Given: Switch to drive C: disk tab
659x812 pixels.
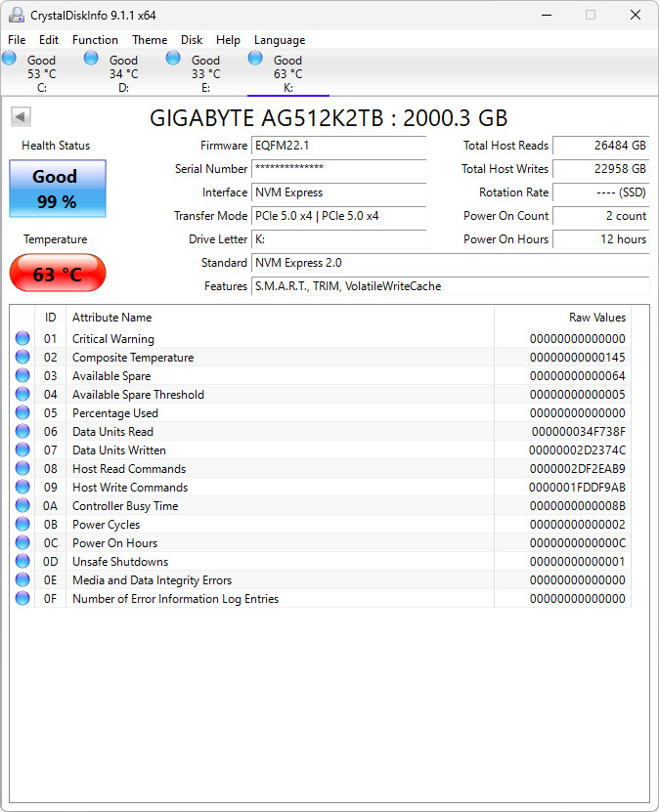Looking at the screenshot, I should (41, 73).
